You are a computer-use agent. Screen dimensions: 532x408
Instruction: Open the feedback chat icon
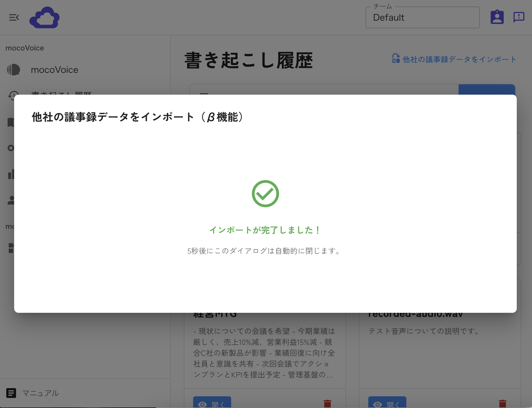click(x=519, y=17)
